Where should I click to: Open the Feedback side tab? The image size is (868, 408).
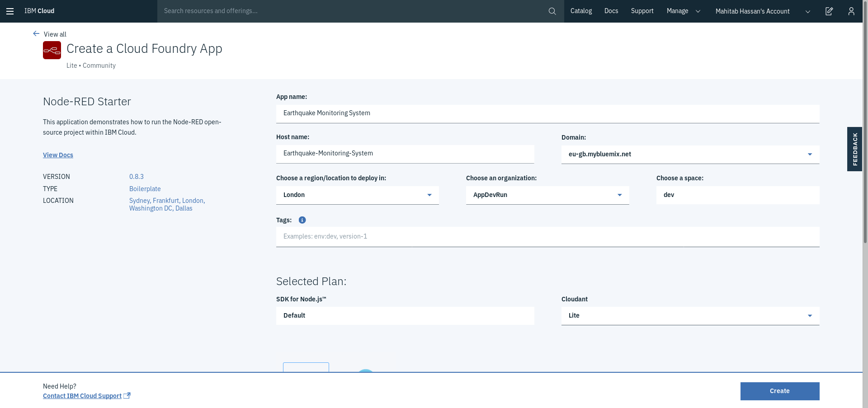click(854, 149)
